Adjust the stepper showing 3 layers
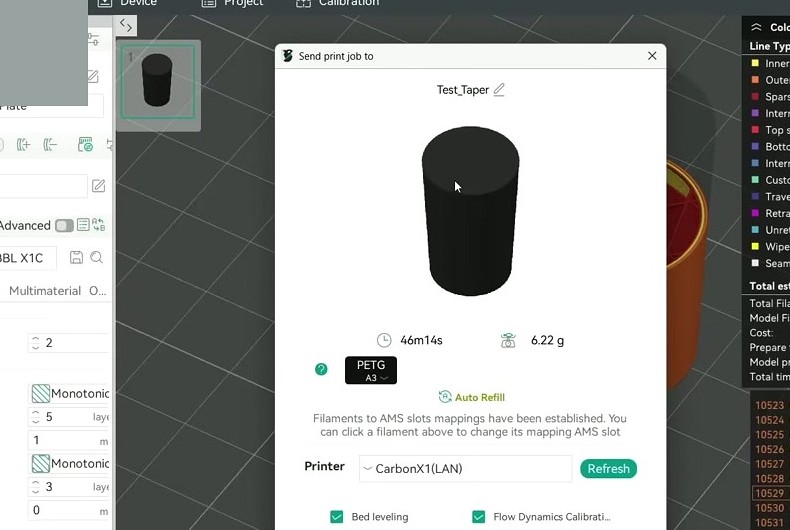This screenshot has width=790, height=530. (x=35, y=487)
